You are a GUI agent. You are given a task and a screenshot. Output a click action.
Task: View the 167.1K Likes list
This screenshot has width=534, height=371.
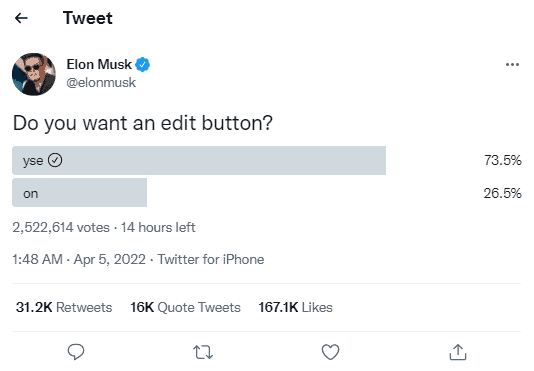point(295,307)
